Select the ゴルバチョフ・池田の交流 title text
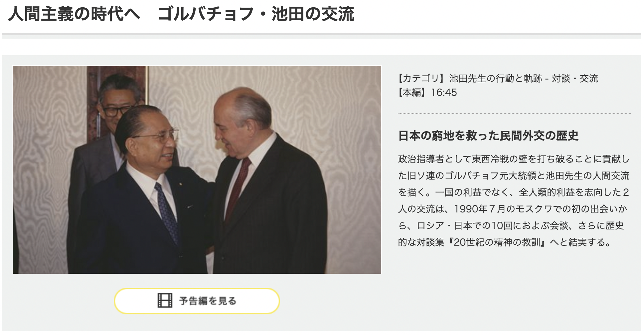 tap(256, 14)
